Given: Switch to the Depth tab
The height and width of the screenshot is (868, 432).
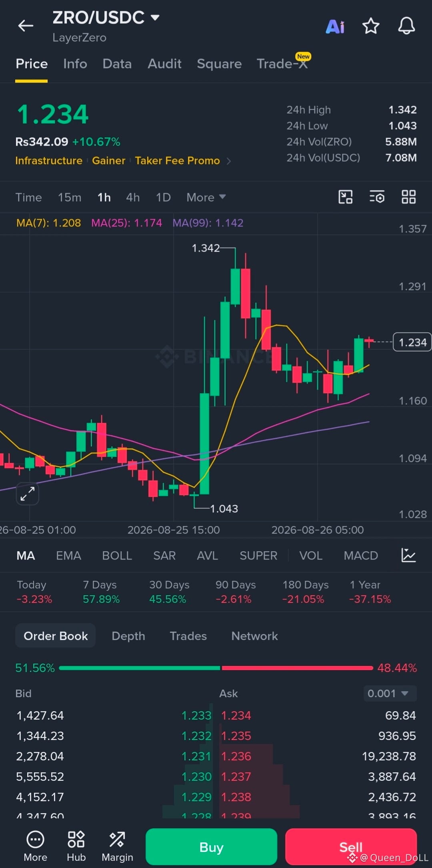Looking at the screenshot, I should tap(128, 636).
